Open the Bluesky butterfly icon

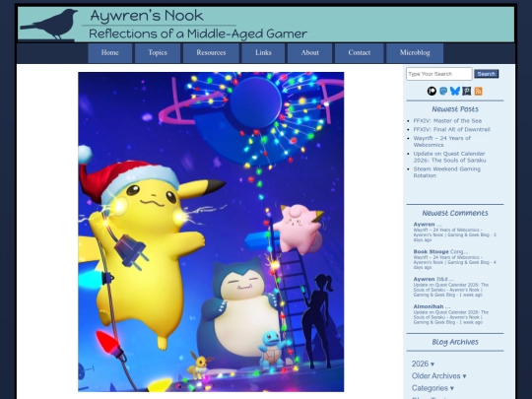coord(454,91)
